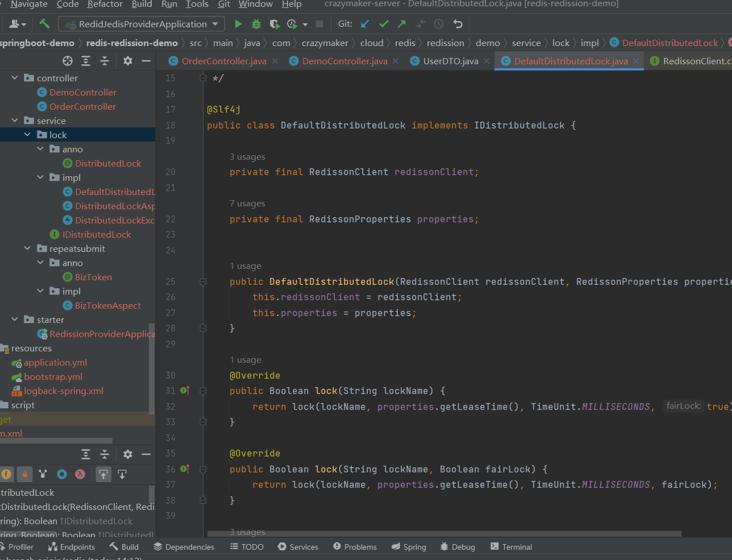Collapse the controller folder
Image resolution: width=732 pixels, height=560 pixels.
tap(15, 78)
